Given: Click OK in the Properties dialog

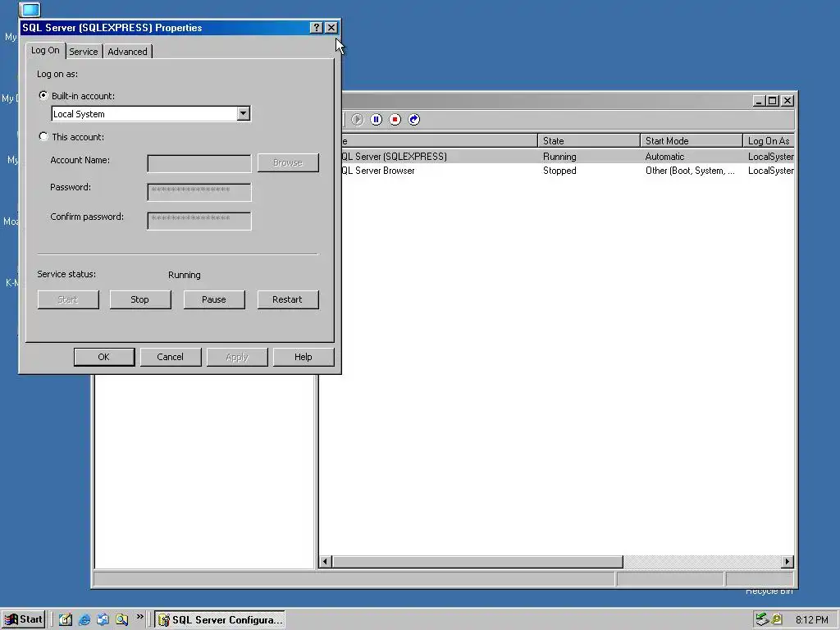Looking at the screenshot, I should 104,357.
